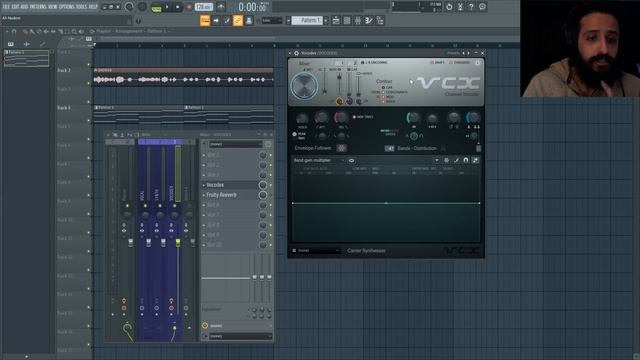Open the mixer output routing dropdown
640x360 pixels.
(x=240, y=336)
